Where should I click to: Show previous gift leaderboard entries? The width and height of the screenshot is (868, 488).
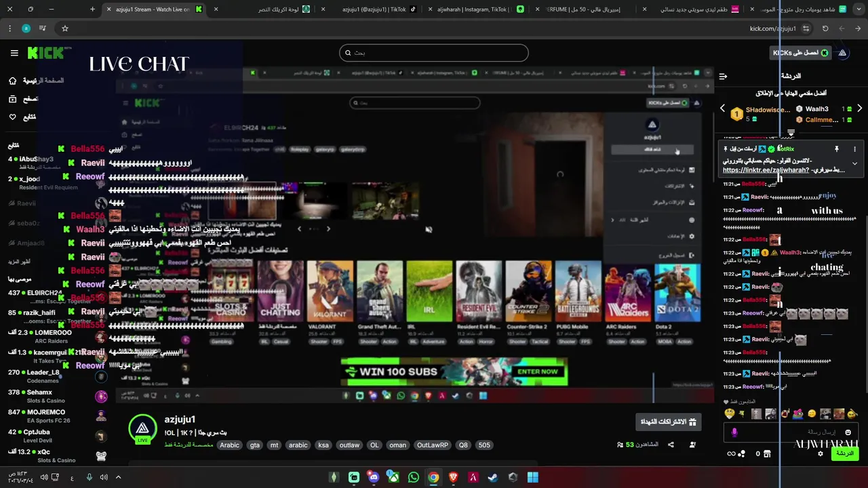click(x=722, y=108)
